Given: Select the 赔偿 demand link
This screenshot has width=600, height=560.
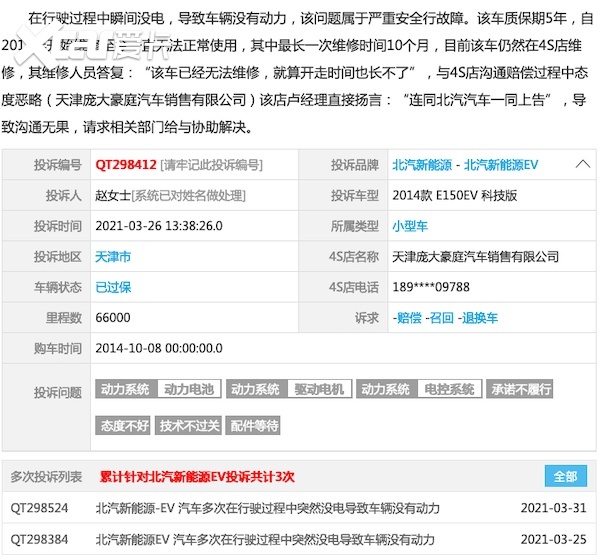Looking at the screenshot, I should pos(407,318).
